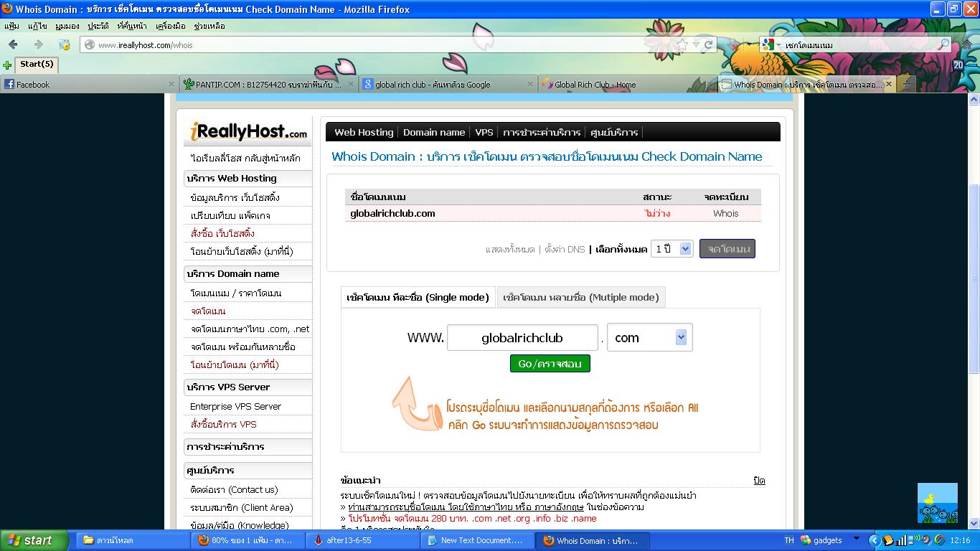The image size is (980, 551).
Task: Switch to the global rich club Google tab
Action: click(x=448, y=84)
